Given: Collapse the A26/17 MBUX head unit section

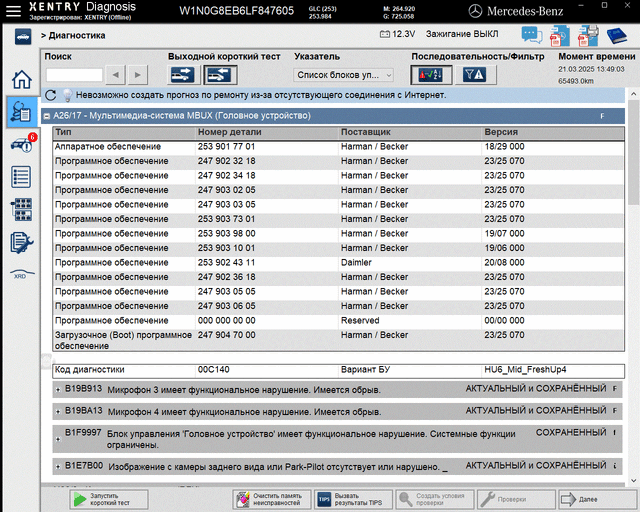Looking at the screenshot, I should 47,116.
